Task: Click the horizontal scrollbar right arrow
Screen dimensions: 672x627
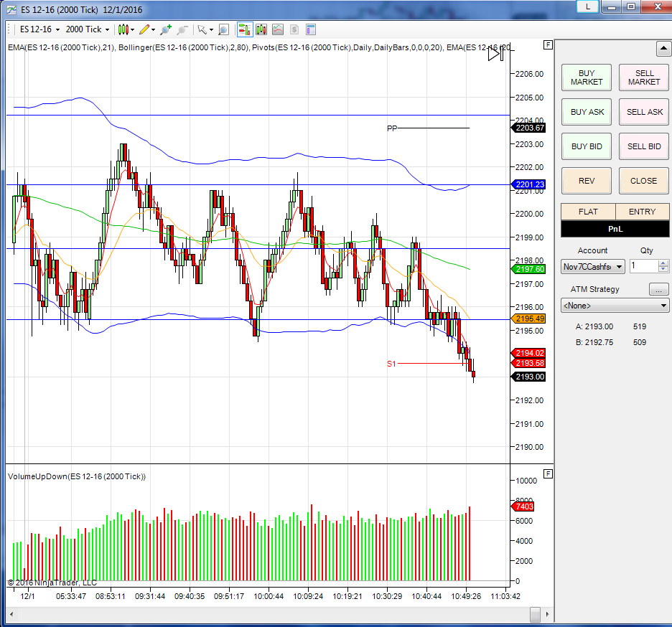Action: coord(547,614)
